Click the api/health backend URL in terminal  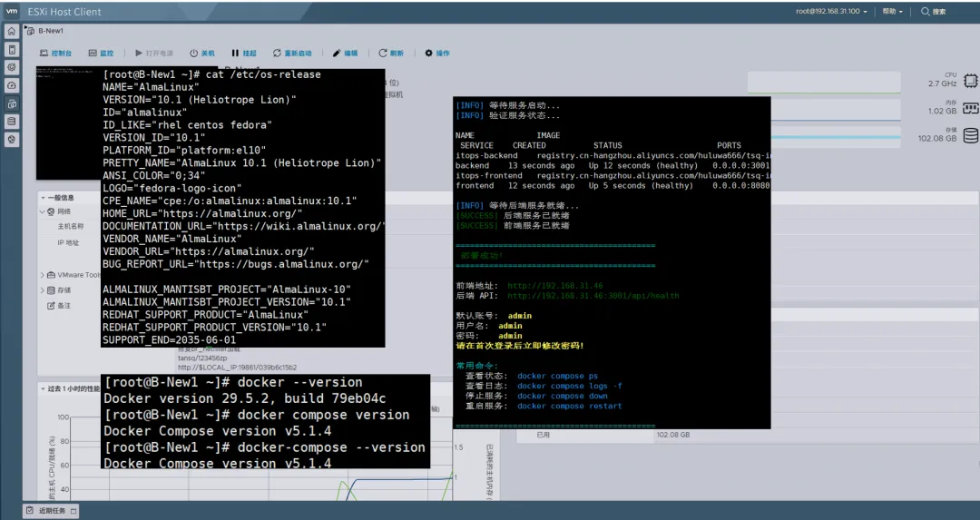pos(593,296)
